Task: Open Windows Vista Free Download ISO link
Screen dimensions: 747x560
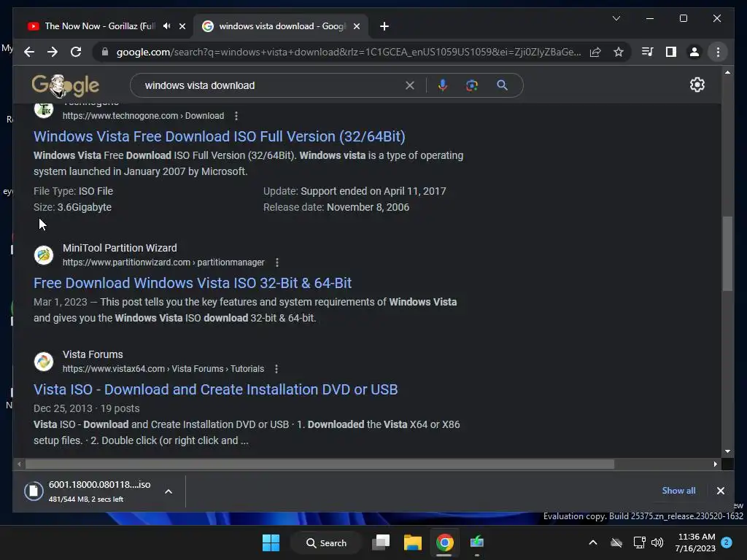Action: click(x=219, y=136)
